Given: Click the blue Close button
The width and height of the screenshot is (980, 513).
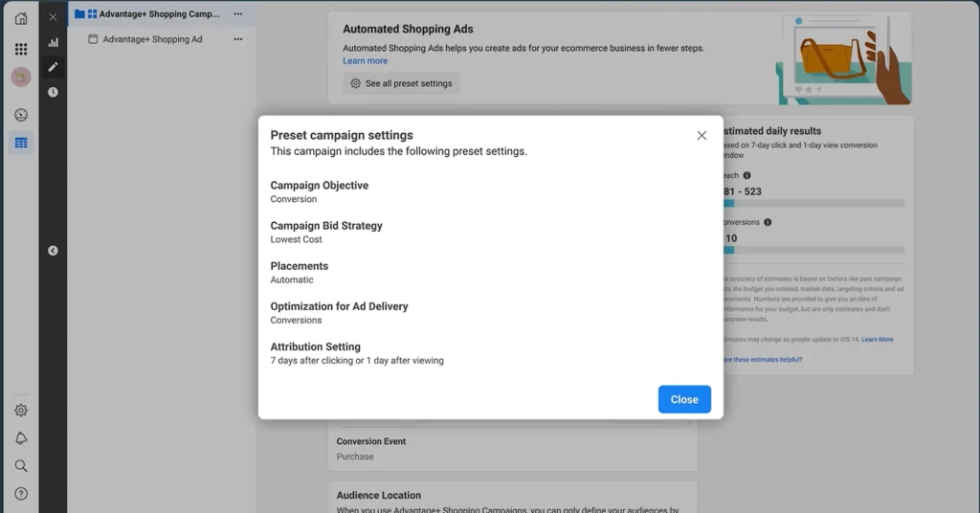Looking at the screenshot, I should pyautogui.click(x=684, y=399).
